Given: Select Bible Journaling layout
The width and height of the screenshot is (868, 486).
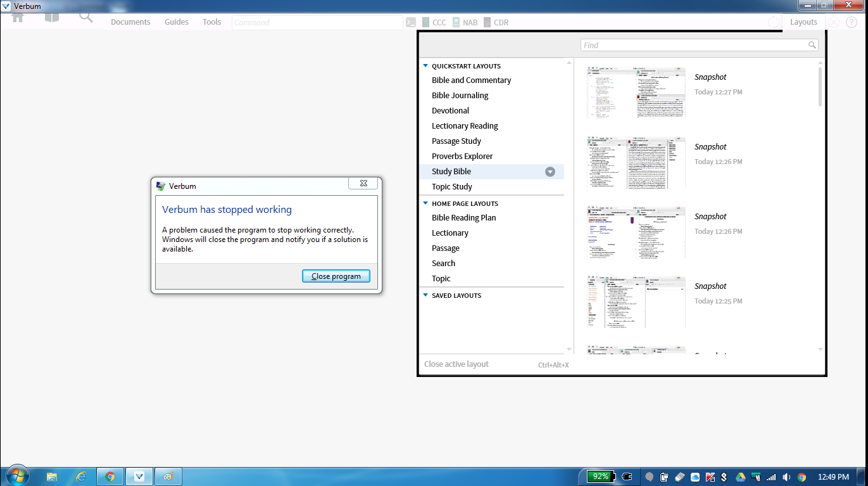Looking at the screenshot, I should tap(460, 96).
